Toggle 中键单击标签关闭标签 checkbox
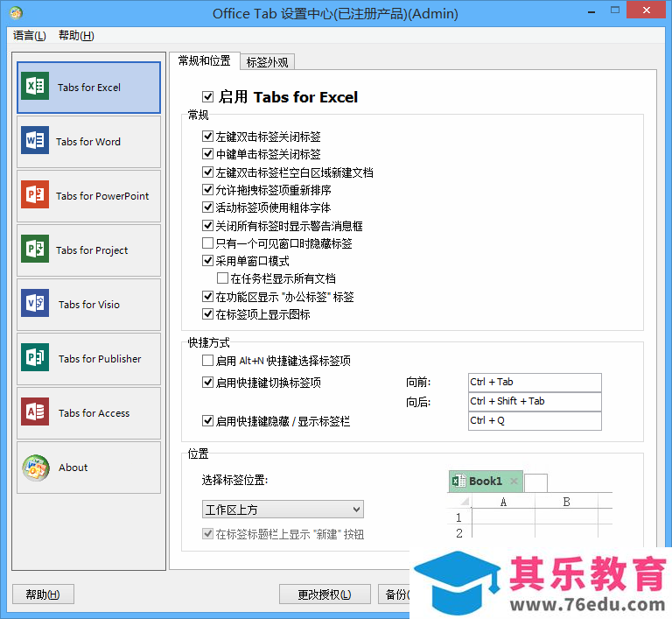Viewport: 672px width, 619px height. [208, 153]
